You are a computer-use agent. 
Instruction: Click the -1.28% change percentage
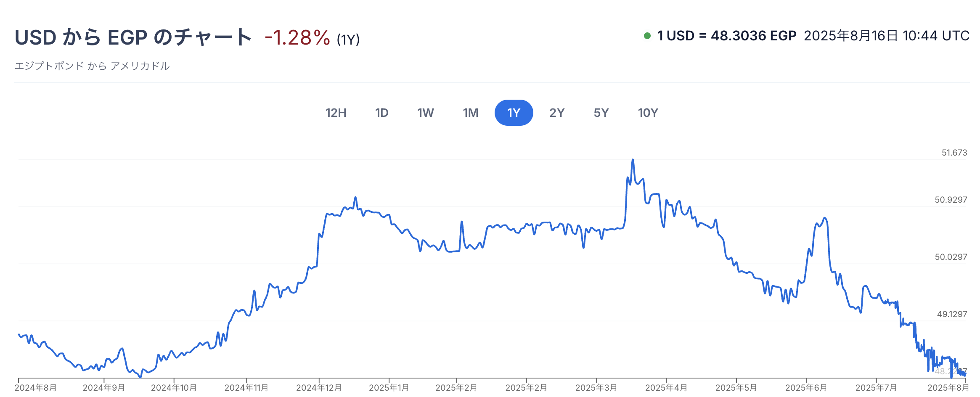click(297, 38)
